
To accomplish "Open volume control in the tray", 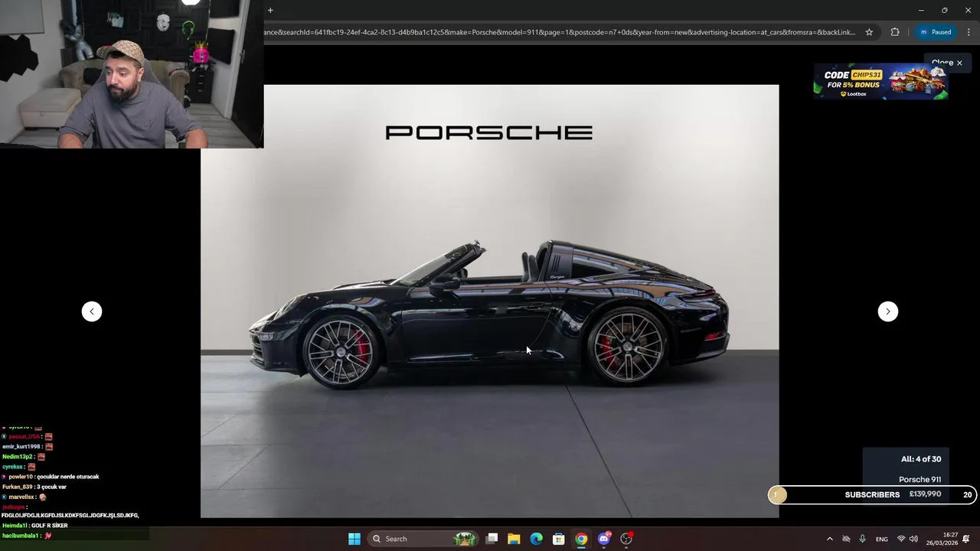I will click(913, 539).
